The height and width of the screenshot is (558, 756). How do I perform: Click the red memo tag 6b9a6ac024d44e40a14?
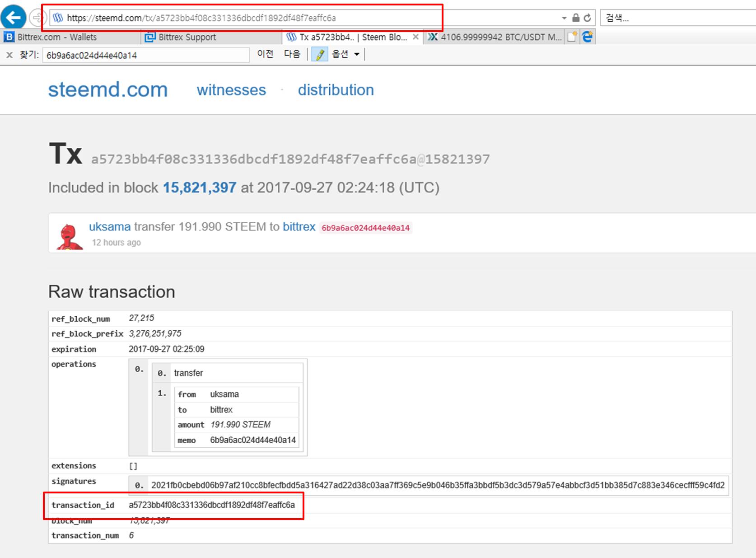[x=365, y=228]
